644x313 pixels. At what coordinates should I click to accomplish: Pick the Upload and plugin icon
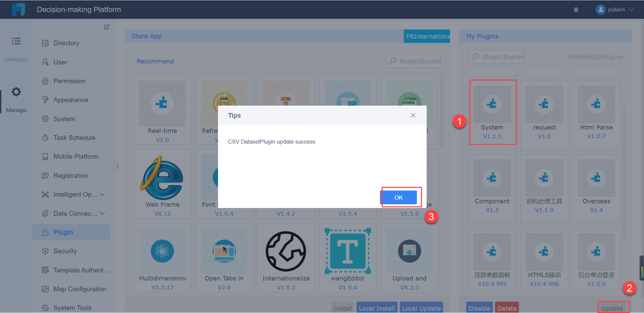tap(410, 251)
